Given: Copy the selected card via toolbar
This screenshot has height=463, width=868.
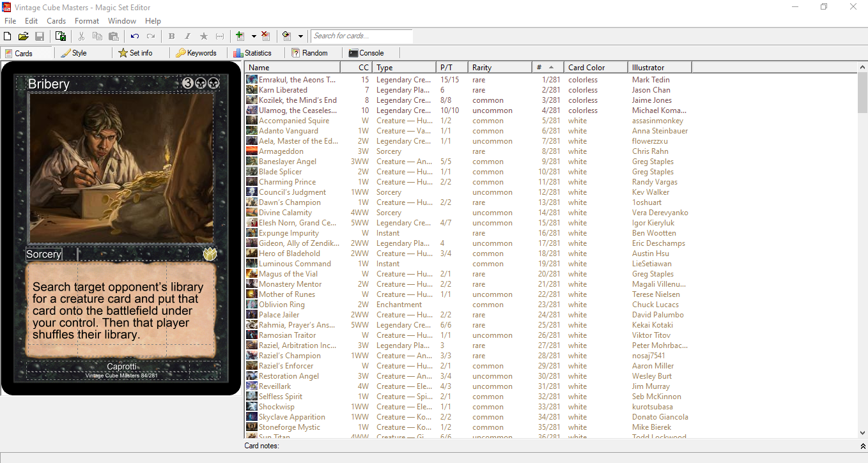Looking at the screenshot, I should pos(97,36).
